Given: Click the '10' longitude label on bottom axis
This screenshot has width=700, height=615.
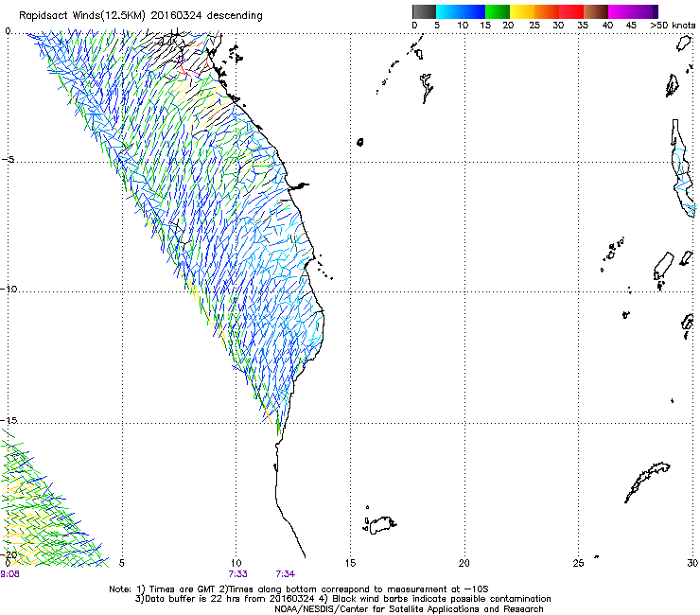Looking at the screenshot, I should coord(236,563).
